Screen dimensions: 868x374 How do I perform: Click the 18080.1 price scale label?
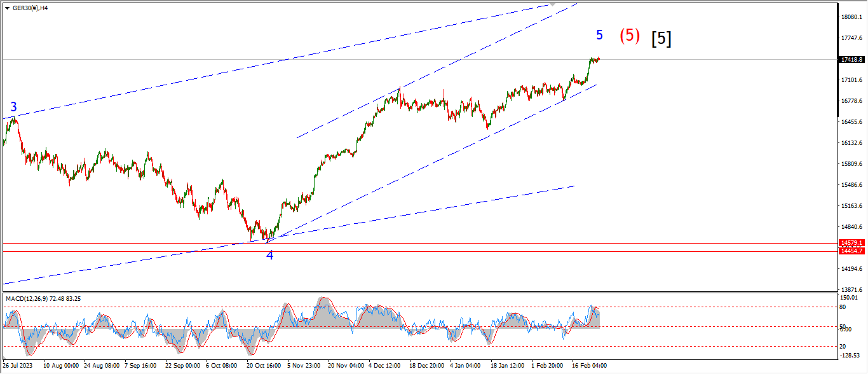coord(851,17)
